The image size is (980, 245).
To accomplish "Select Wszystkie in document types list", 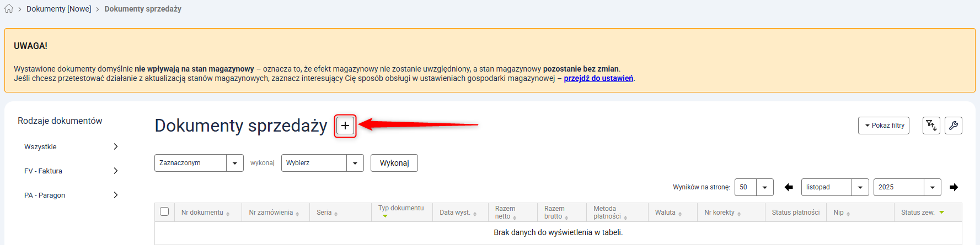I will pyautogui.click(x=71, y=147).
